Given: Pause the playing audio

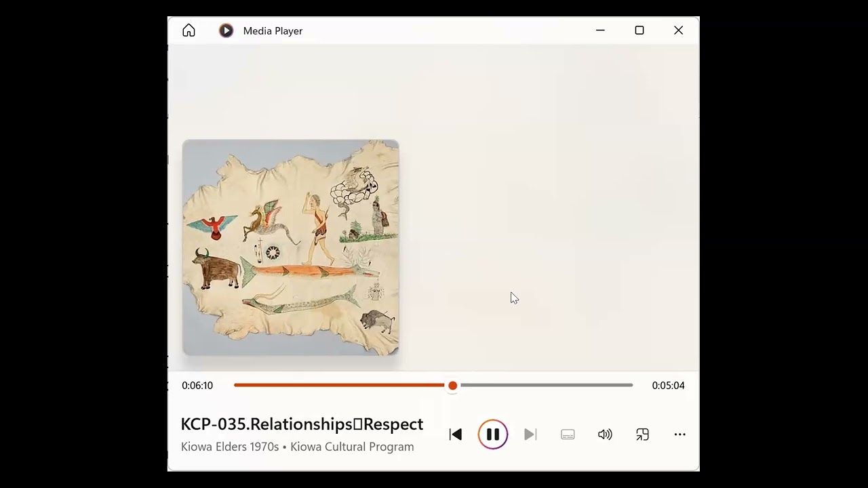Looking at the screenshot, I should 493,434.
